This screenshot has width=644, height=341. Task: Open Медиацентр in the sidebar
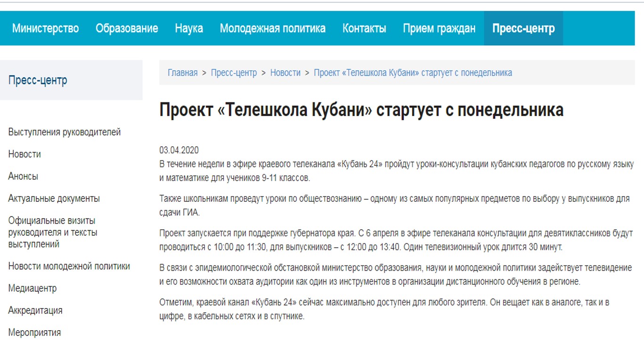33,288
